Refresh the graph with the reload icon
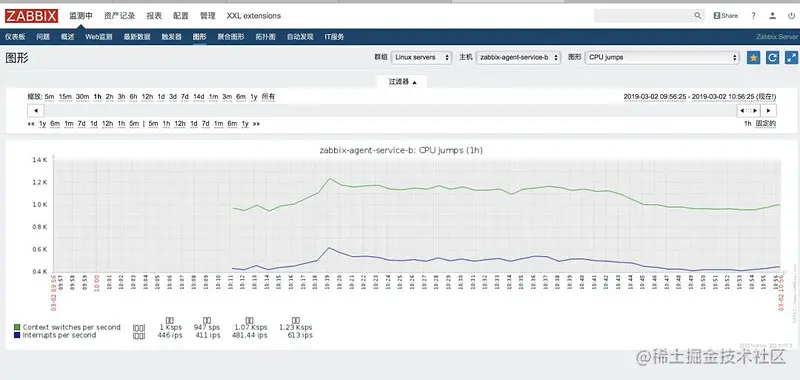Image resolution: width=800 pixels, height=380 pixels. tap(772, 58)
